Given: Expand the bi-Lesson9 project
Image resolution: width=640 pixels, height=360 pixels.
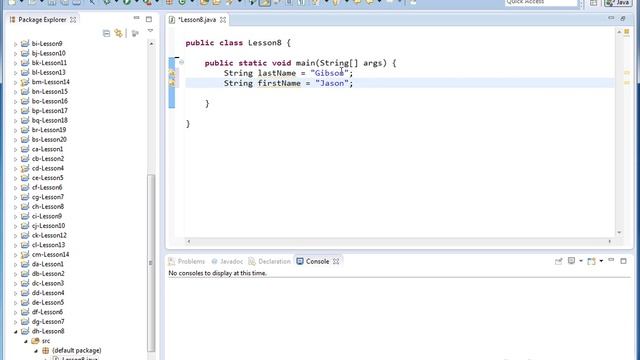Looking at the screenshot, I should coord(16,44).
